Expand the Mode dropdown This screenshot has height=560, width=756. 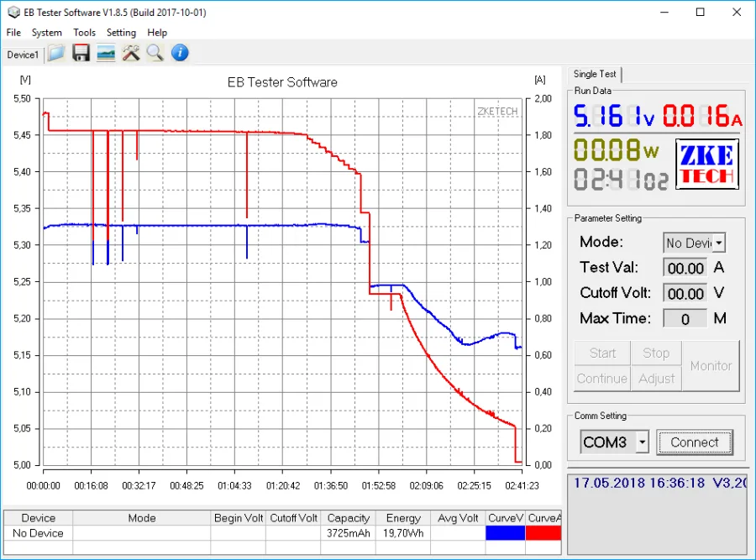(719, 243)
